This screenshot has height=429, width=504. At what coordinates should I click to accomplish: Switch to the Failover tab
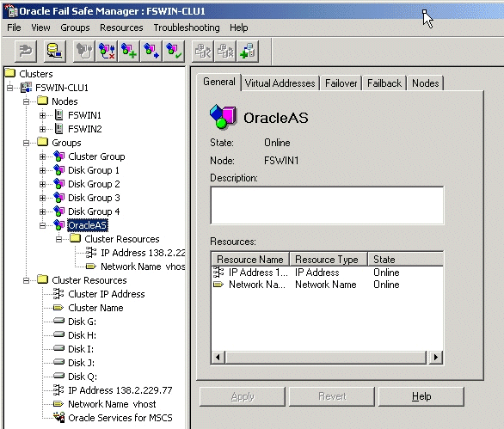(341, 83)
